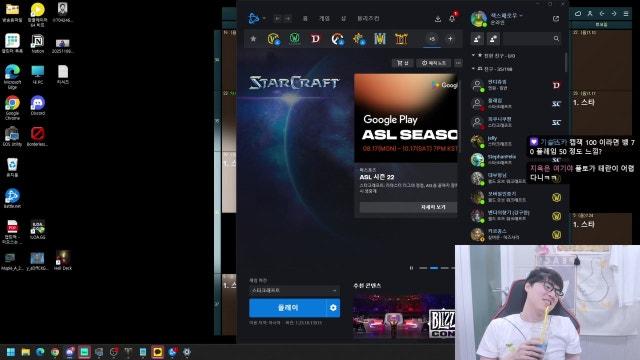
Task: Open game settings gear beside Play button
Action: (x=333, y=308)
